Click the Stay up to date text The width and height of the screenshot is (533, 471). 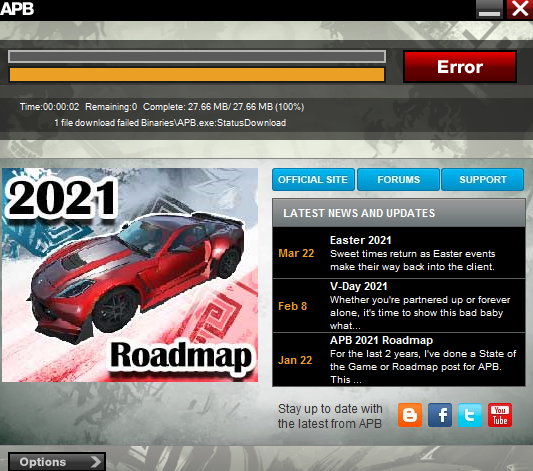click(330, 416)
